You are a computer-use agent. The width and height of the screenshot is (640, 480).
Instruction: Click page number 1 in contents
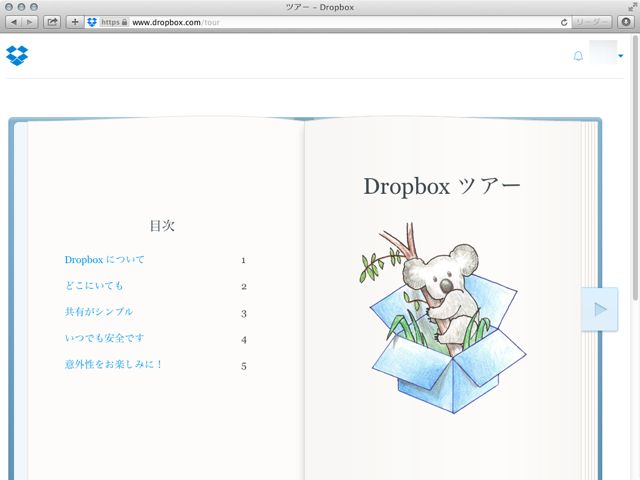[243, 260]
